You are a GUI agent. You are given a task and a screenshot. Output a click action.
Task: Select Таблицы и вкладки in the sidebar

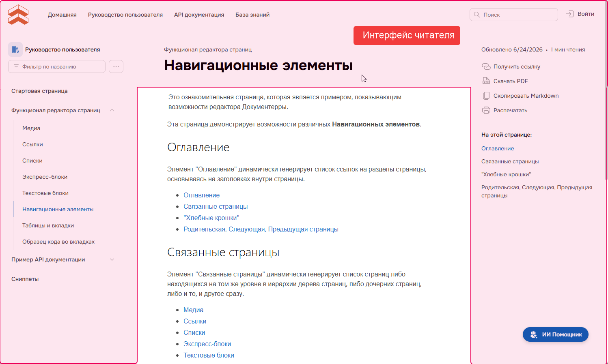point(48,225)
